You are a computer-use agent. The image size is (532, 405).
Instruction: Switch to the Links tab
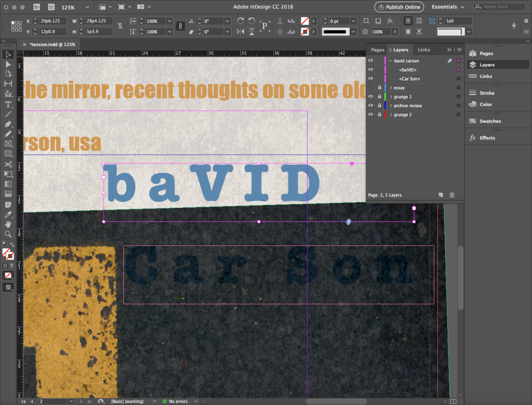click(424, 50)
